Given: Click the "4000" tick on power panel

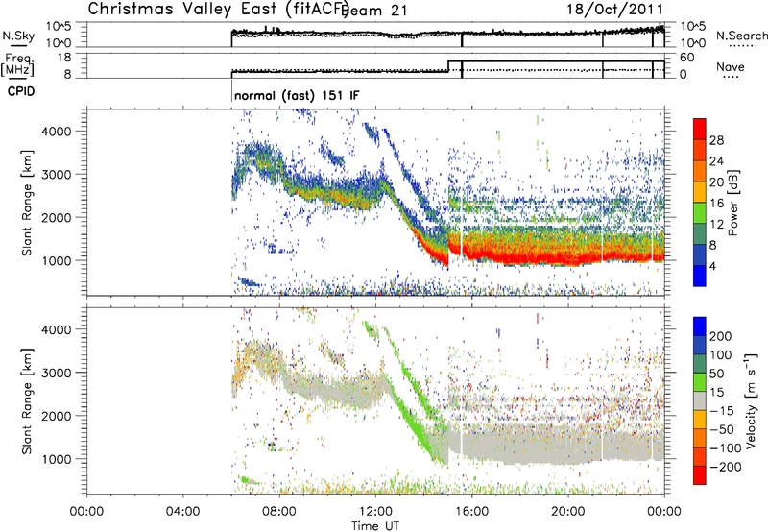Looking at the screenshot, I should (56, 132).
